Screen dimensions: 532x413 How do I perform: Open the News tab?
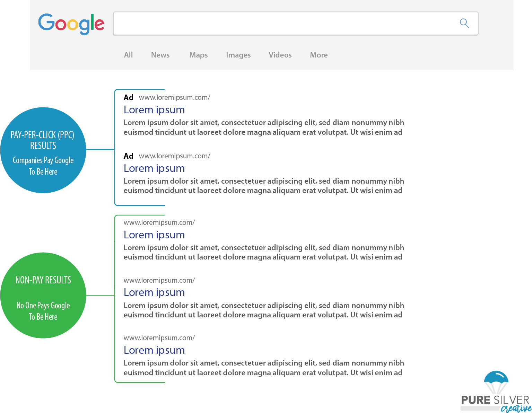coord(160,55)
